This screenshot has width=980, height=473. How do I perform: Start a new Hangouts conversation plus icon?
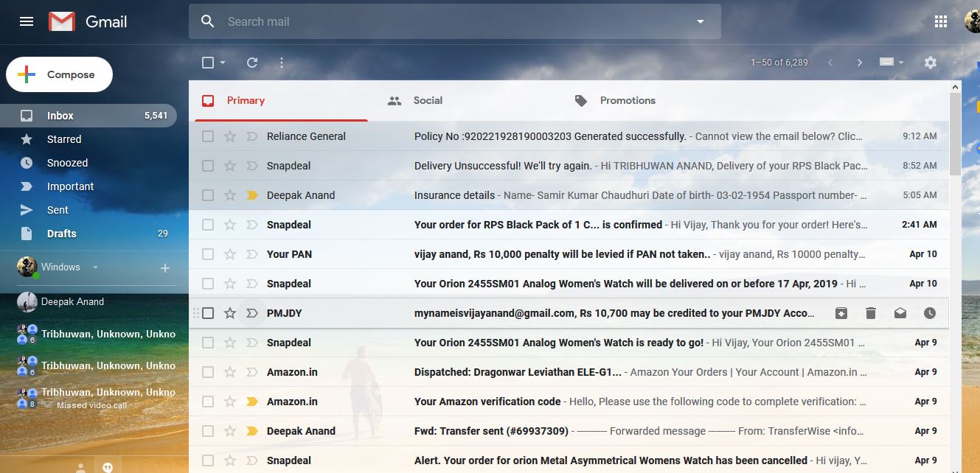click(x=165, y=268)
